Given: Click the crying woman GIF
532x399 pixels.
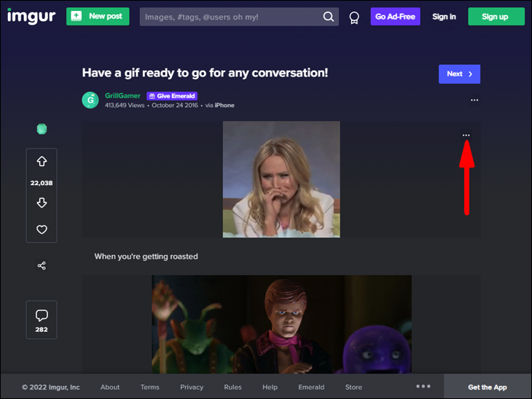Looking at the screenshot, I should (281, 179).
